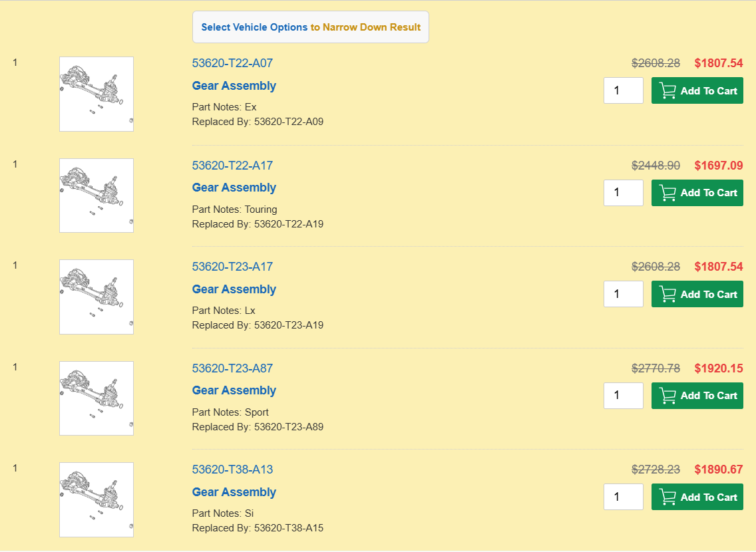Open the Lx gear assembly diagram image
Viewport: 756px width, 552px height.
96,297
